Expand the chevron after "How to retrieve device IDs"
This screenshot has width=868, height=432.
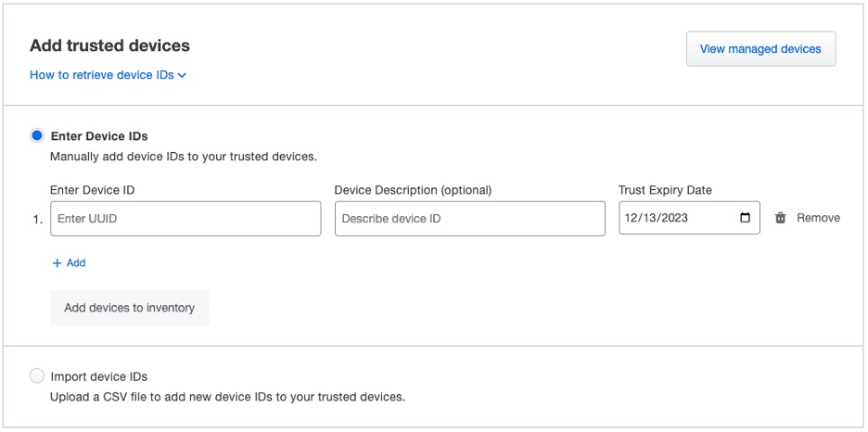pos(183,75)
